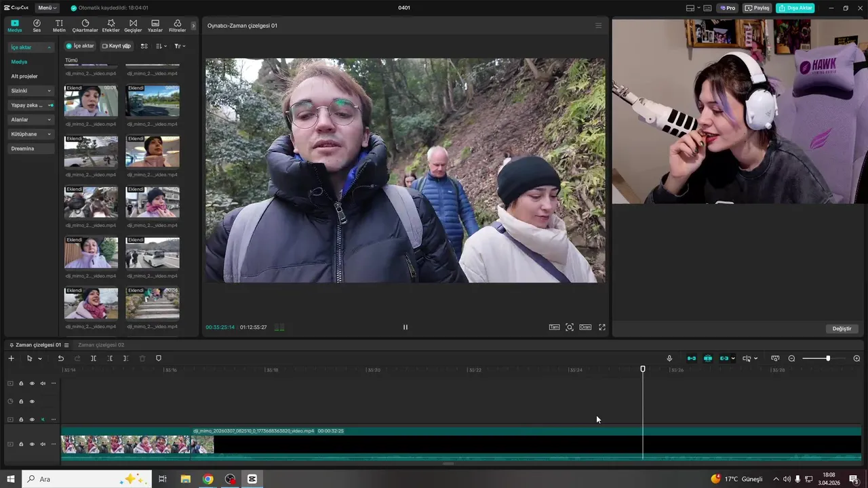Redo the last undone edit

77,359
